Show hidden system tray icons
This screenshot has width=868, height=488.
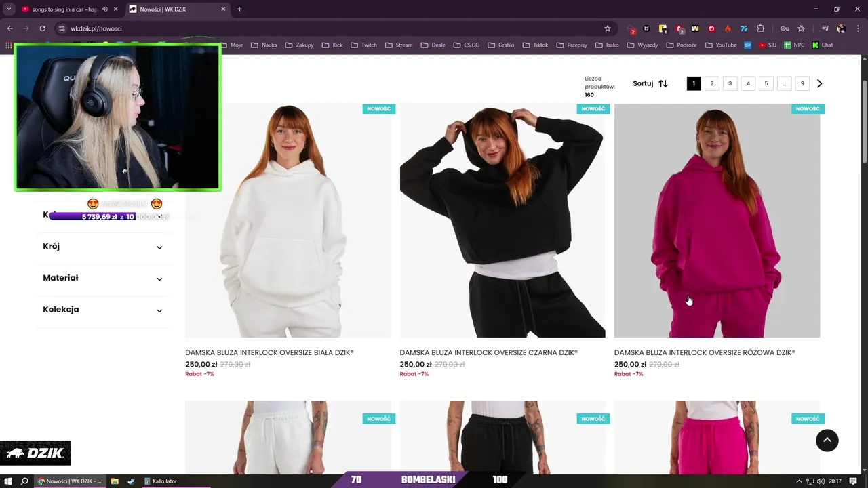pyautogui.click(x=799, y=481)
